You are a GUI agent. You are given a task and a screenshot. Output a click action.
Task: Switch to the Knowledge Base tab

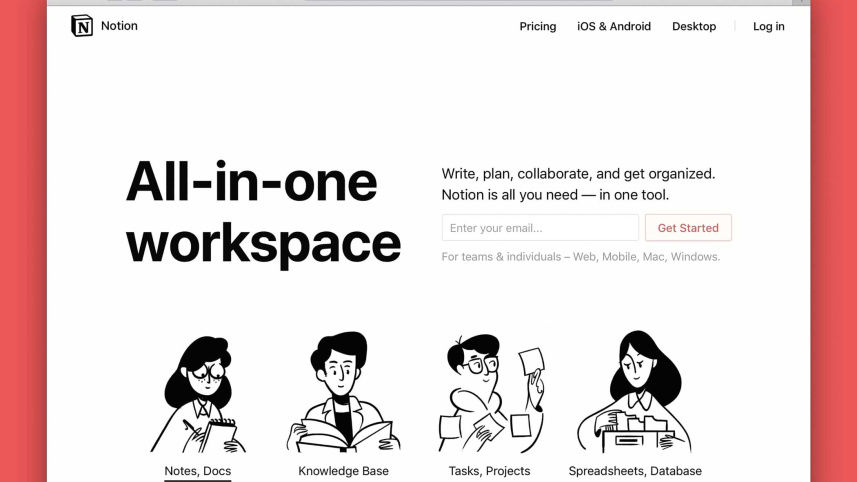(343, 471)
